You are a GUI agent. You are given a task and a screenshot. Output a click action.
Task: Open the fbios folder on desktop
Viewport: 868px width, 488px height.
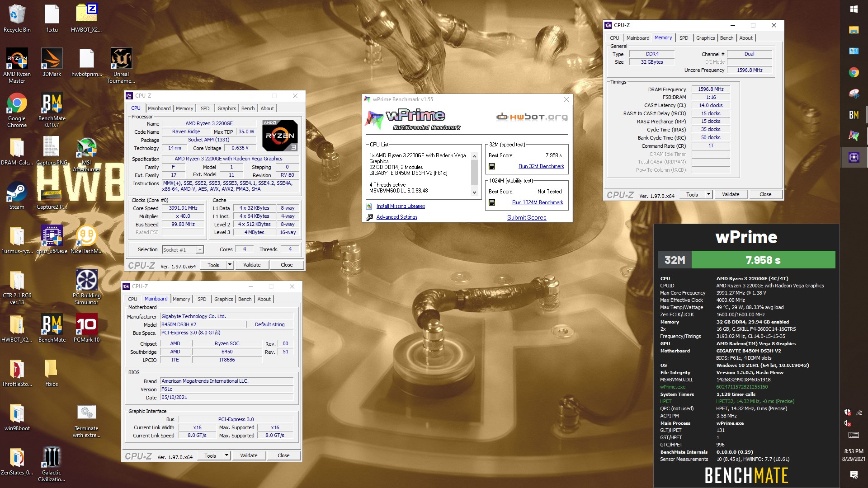coord(52,372)
